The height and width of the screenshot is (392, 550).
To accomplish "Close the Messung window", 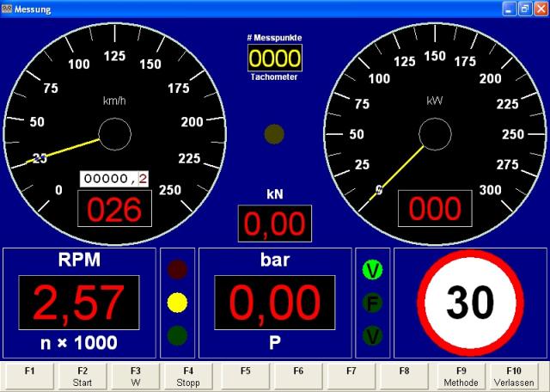I will tap(541, 9).
